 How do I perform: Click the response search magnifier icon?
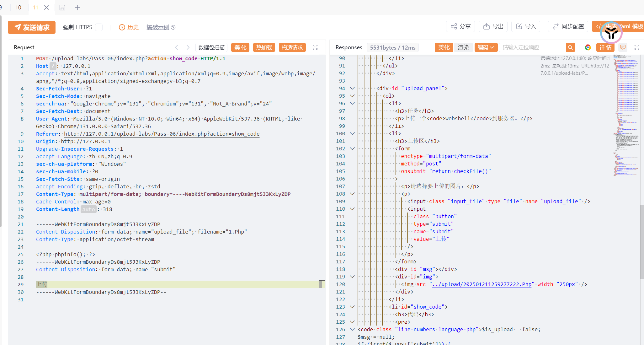570,47
